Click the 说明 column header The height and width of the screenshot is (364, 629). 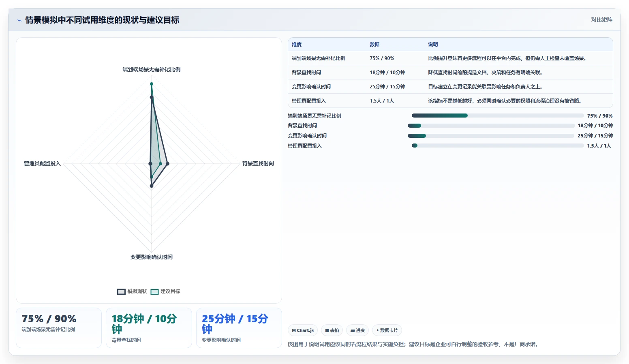[433, 45]
